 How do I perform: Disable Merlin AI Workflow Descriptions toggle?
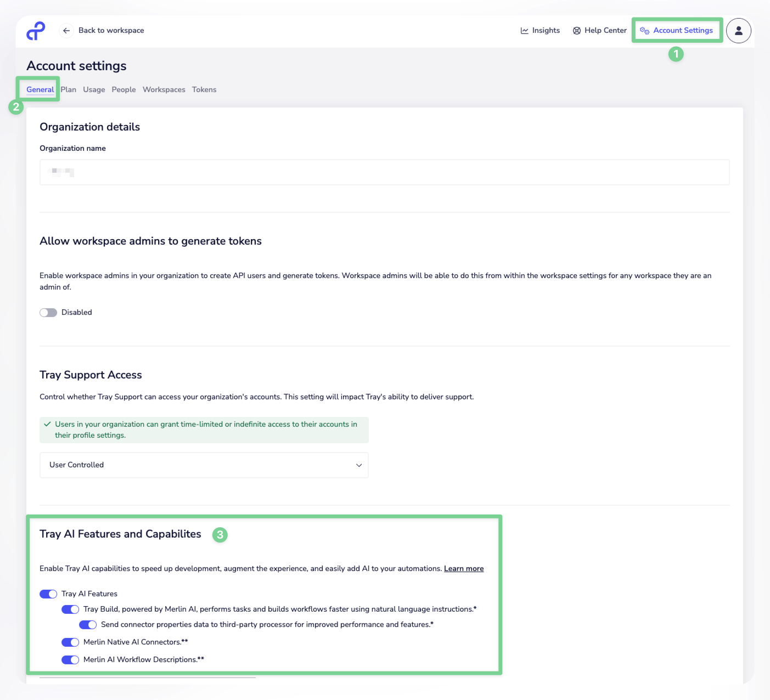click(70, 660)
